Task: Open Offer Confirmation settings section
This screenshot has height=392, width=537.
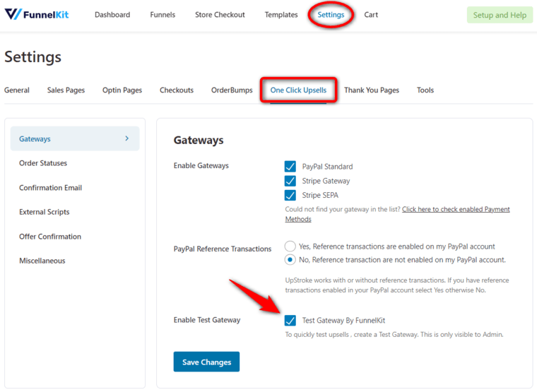Action: (x=50, y=237)
